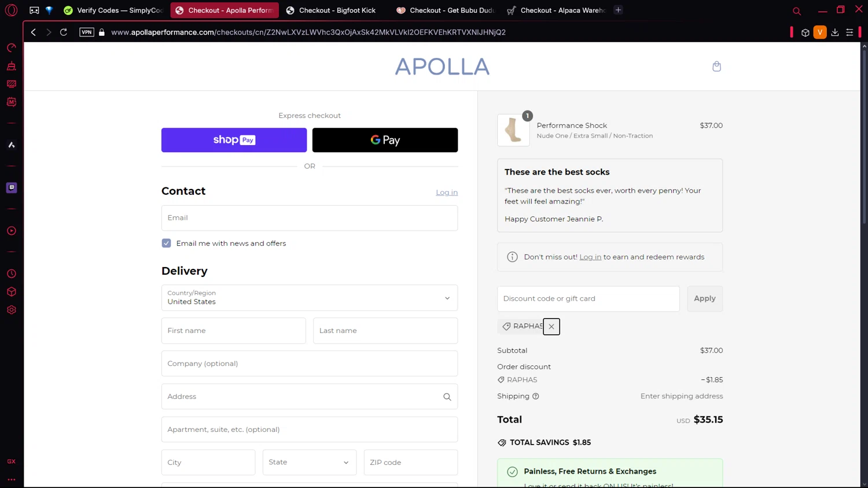Remove the RAPHA5 discount code
The width and height of the screenshot is (868, 488).
[551, 327]
